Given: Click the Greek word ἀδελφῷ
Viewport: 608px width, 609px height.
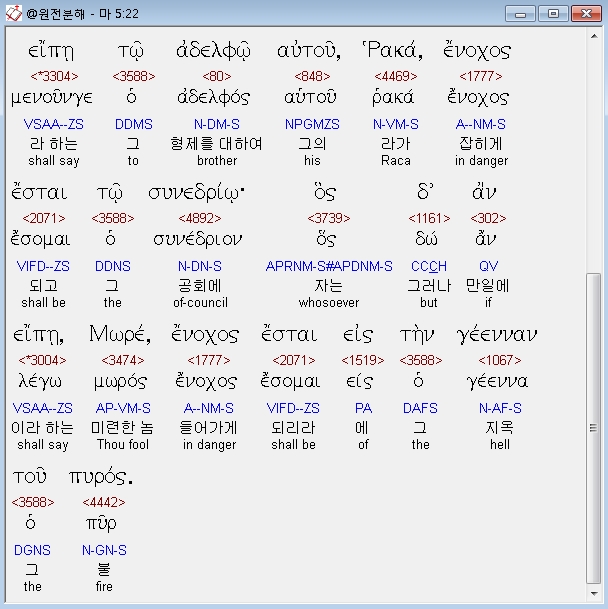Looking at the screenshot, I should coord(213,51).
